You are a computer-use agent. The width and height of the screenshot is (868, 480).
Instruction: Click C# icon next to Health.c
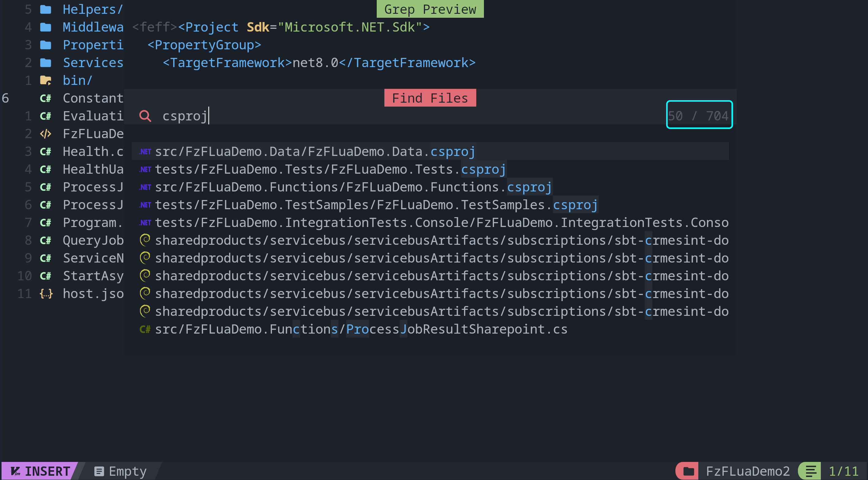pyautogui.click(x=46, y=152)
